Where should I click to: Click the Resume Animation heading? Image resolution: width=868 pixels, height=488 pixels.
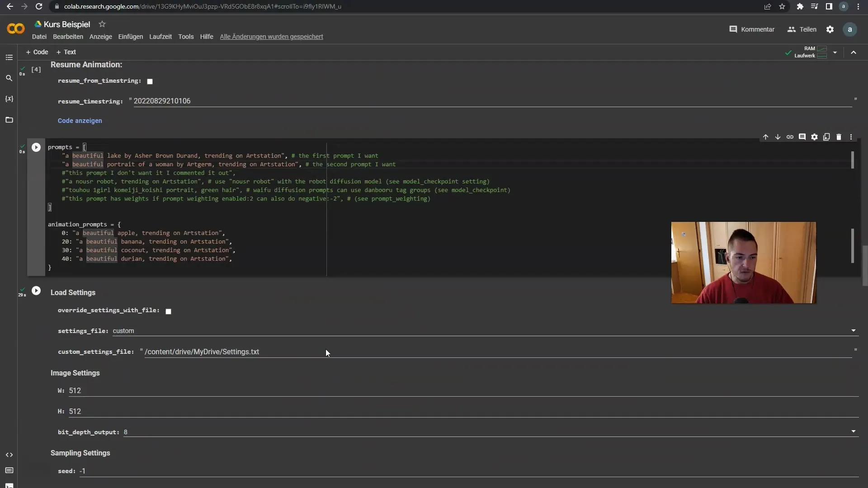86,65
